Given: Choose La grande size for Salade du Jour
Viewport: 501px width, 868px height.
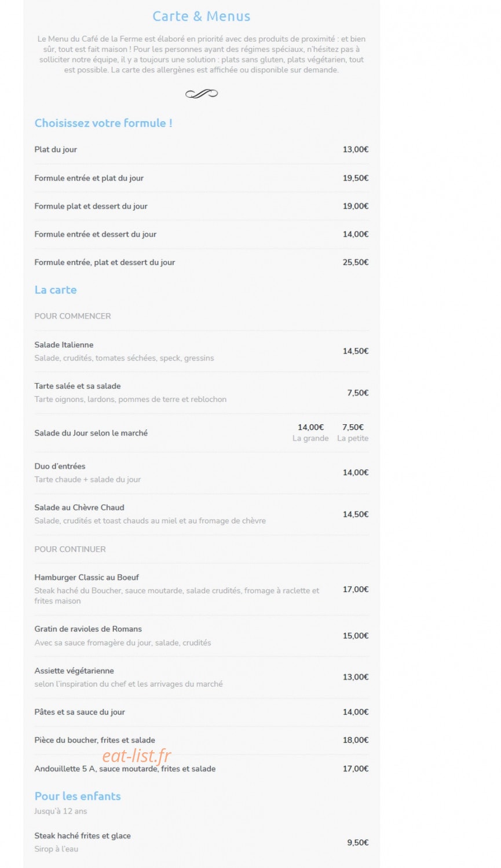Looking at the screenshot, I should click(x=310, y=432).
